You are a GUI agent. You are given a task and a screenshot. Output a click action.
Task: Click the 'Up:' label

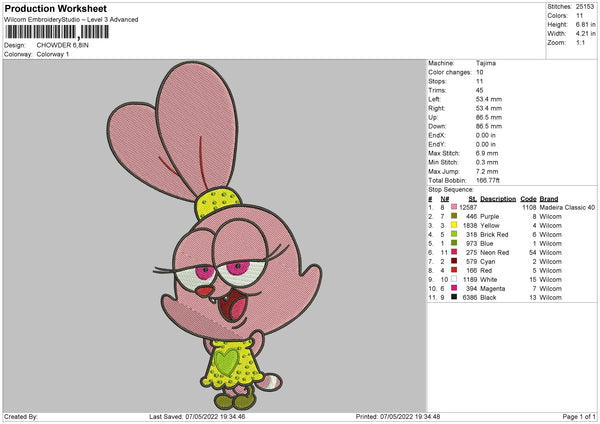click(433, 117)
